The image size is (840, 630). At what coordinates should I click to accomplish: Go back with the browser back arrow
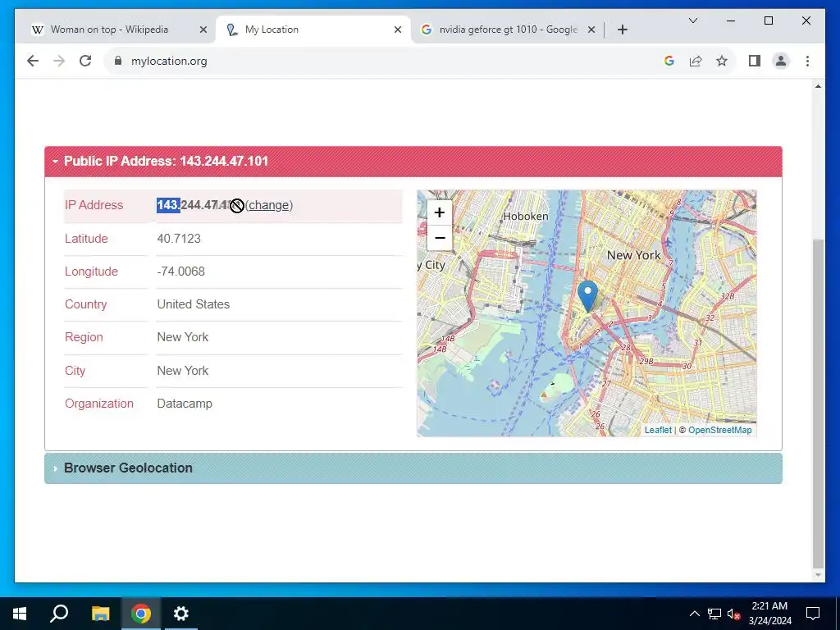(33, 61)
